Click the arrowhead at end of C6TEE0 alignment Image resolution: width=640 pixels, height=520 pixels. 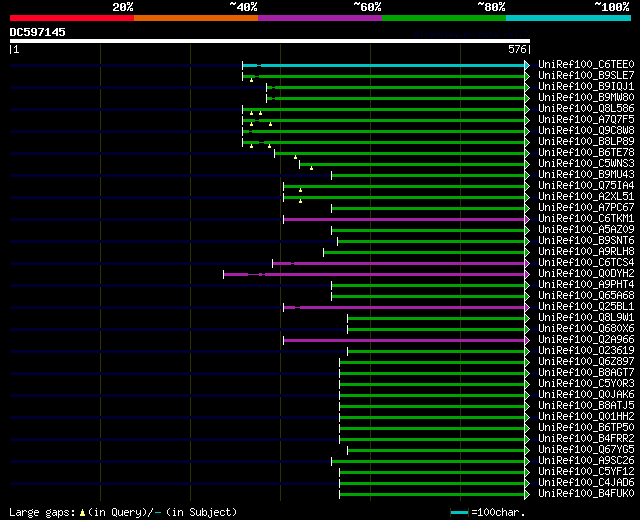pyautogui.click(x=527, y=65)
